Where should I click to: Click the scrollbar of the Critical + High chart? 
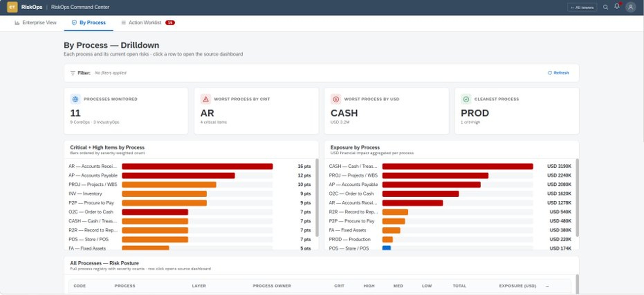click(x=317, y=198)
